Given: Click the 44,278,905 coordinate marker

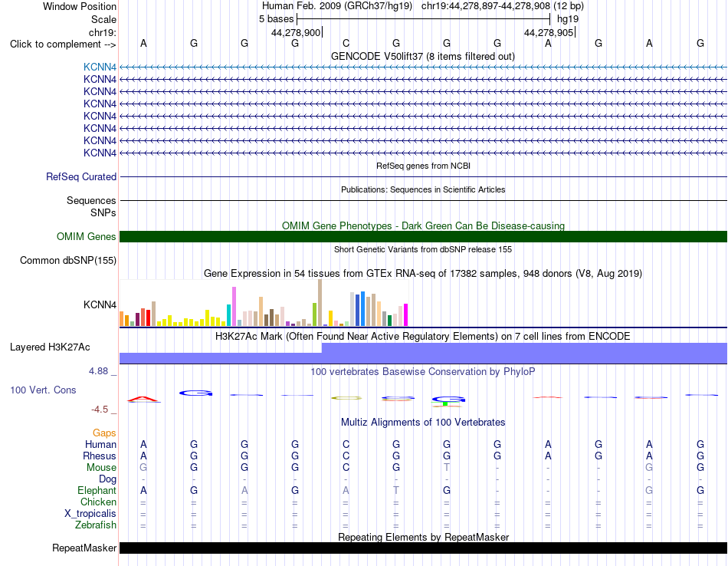Looking at the screenshot, I should pyautogui.click(x=549, y=32).
